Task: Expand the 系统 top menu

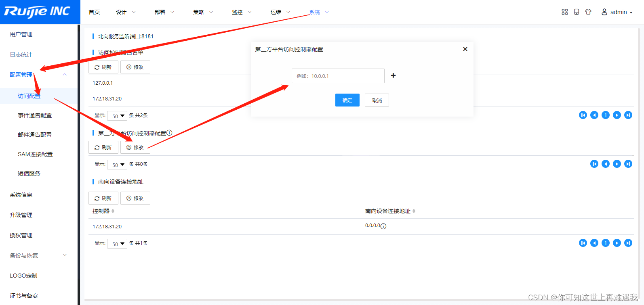Action: 319,12
